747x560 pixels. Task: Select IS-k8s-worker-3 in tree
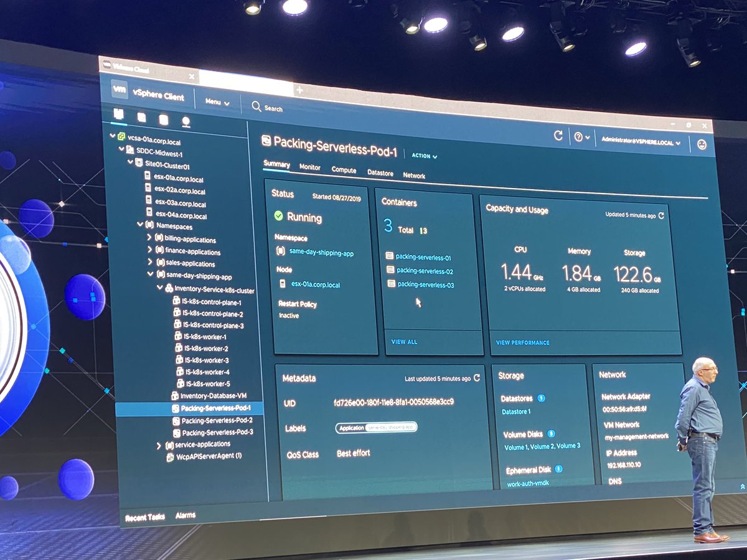(201, 360)
